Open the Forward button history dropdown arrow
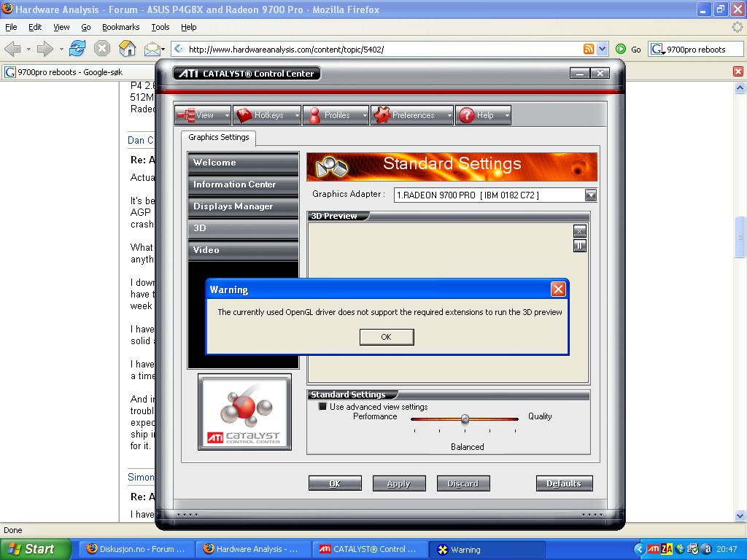747x560 pixels. click(x=61, y=49)
